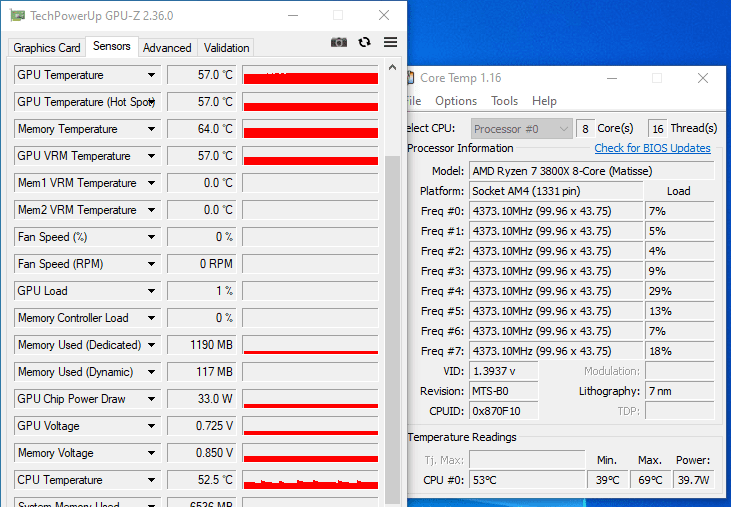The height and width of the screenshot is (507, 731).
Task: Click the Max. 69°C temperature value
Action: (650, 480)
